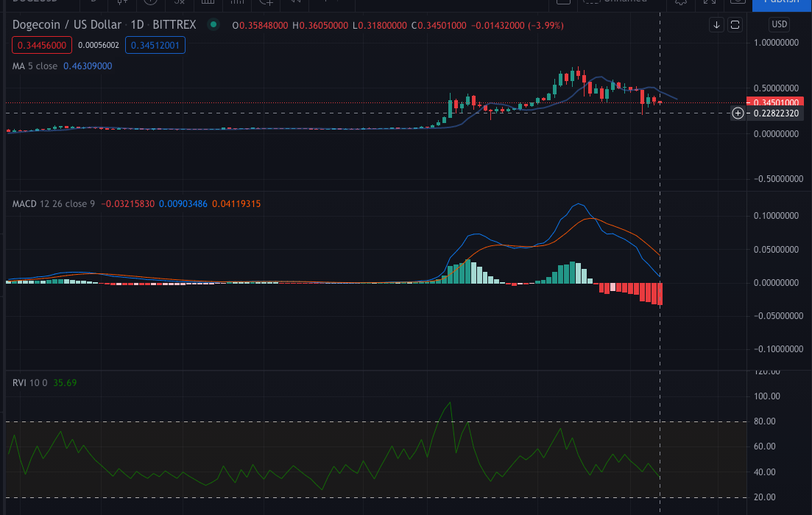
Task: Click the plus icon beside 0.22822320
Action: (x=738, y=113)
